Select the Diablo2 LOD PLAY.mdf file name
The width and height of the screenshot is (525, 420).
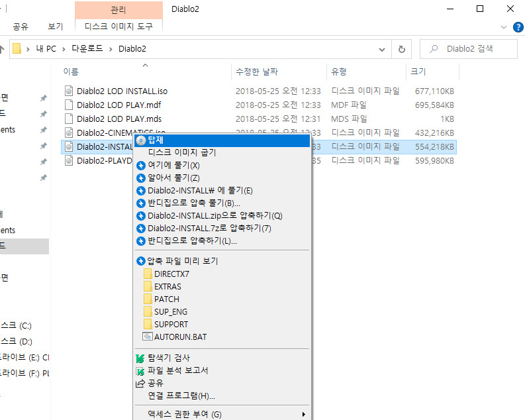click(119, 105)
